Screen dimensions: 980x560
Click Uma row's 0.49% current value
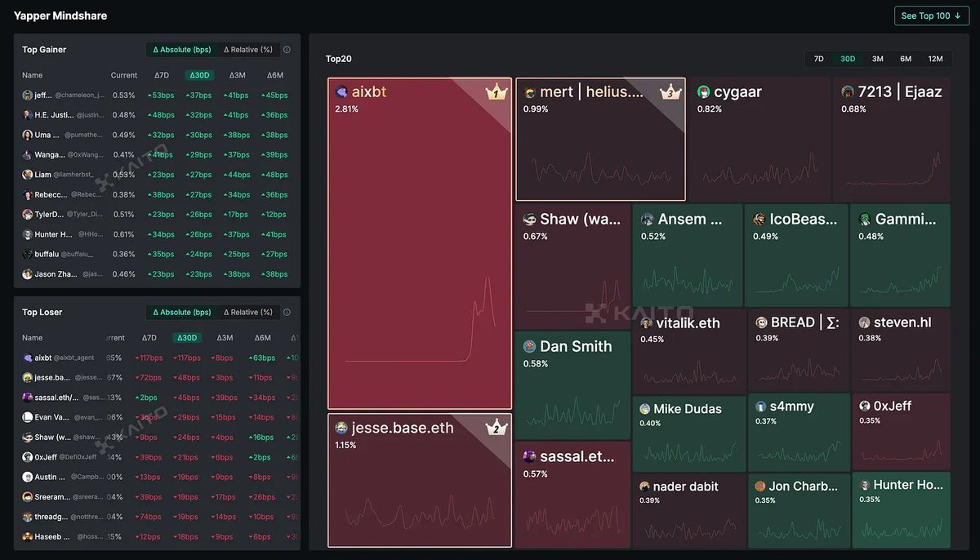(x=124, y=135)
